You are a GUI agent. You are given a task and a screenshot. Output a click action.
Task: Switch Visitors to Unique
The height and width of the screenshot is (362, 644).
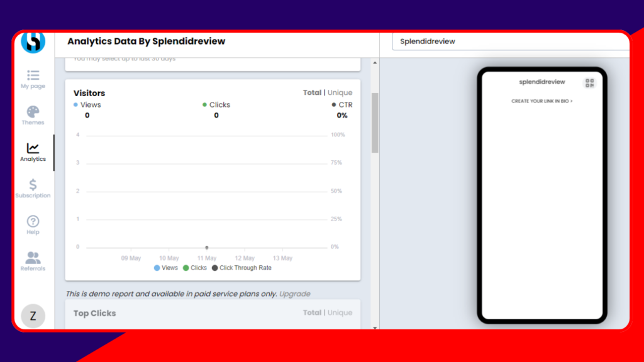[340, 93]
